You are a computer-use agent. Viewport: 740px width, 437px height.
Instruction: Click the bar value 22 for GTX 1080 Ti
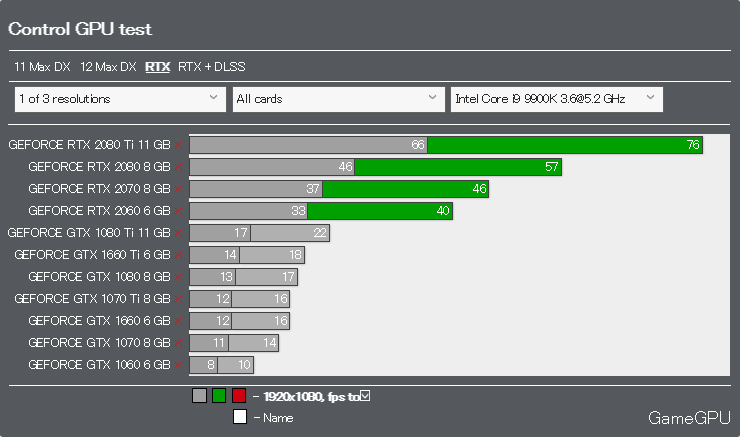pyautogui.click(x=320, y=233)
